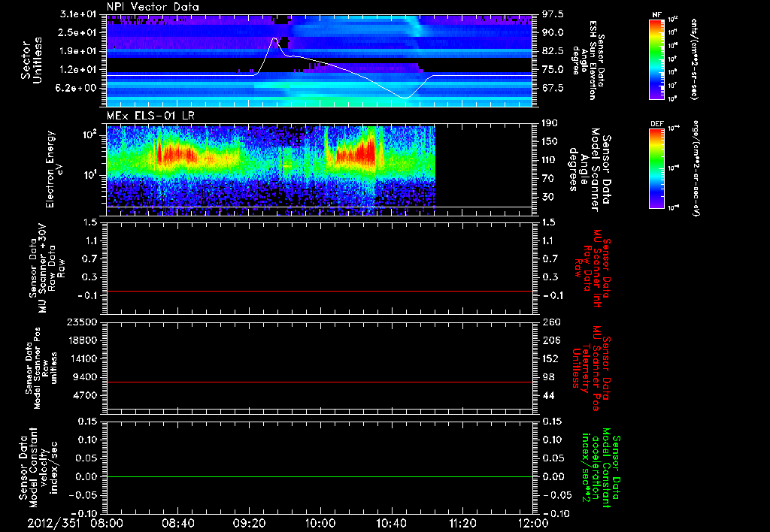Click the '190' scanner angle tick label

pos(550,123)
